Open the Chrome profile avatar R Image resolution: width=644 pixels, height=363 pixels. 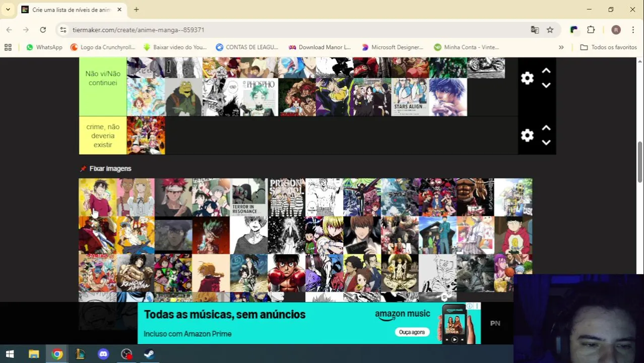click(616, 30)
